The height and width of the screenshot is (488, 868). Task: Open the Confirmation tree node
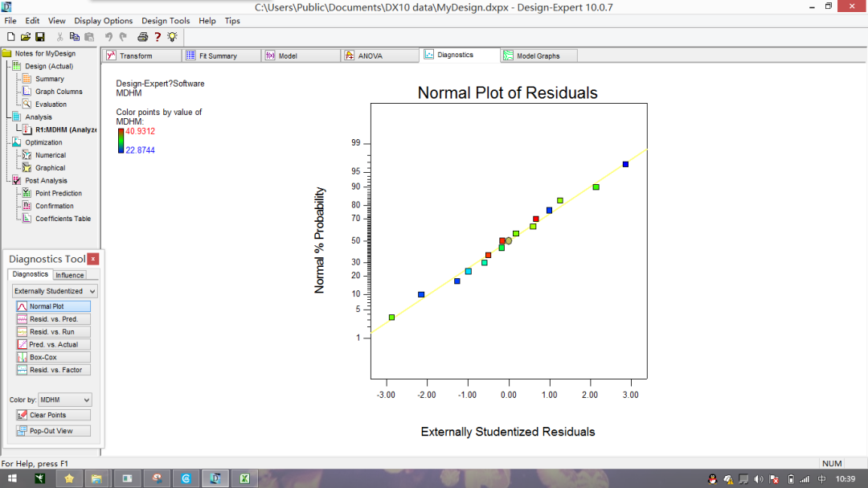point(55,207)
